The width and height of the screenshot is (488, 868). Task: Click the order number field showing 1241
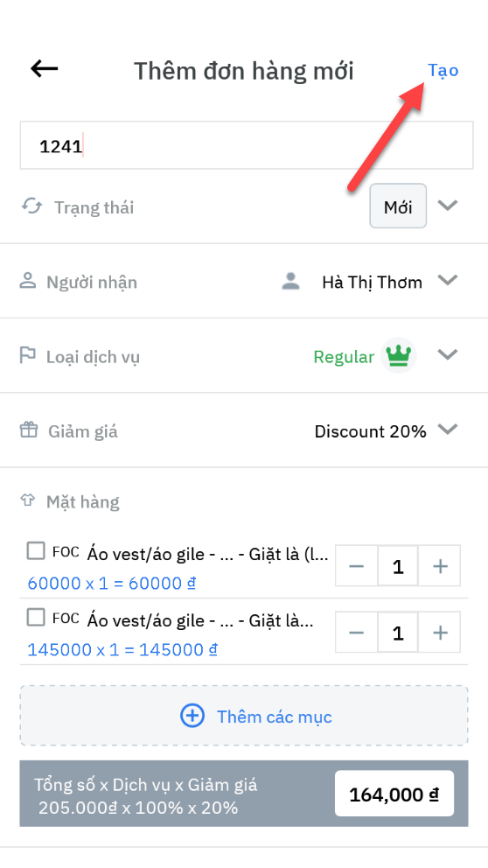[247, 145]
